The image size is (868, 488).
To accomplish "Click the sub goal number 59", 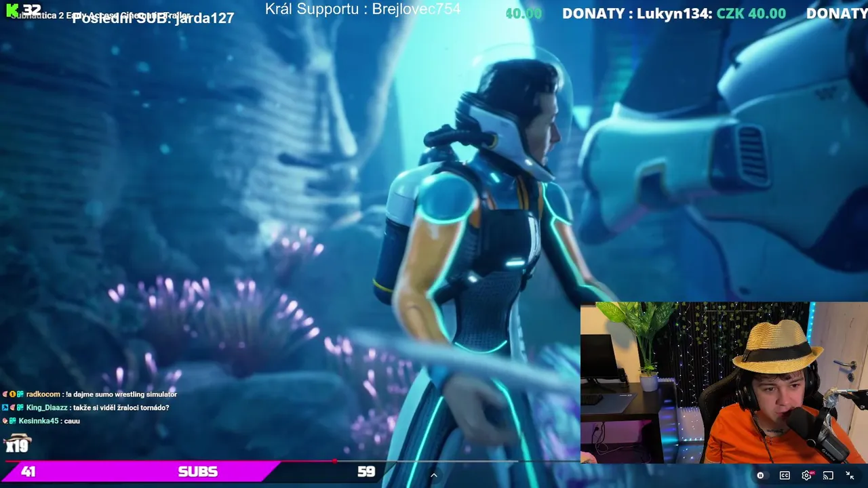I will coord(366,472).
